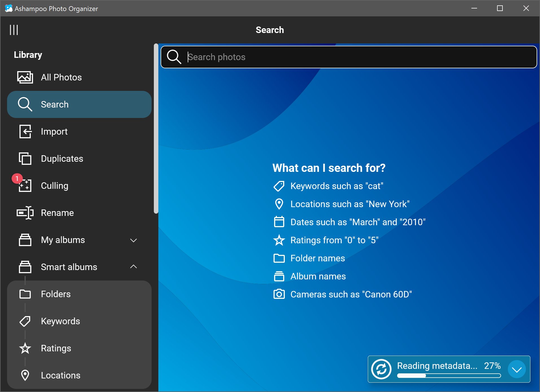Click the Search page title
The width and height of the screenshot is (540, 392).
(270, 30)
